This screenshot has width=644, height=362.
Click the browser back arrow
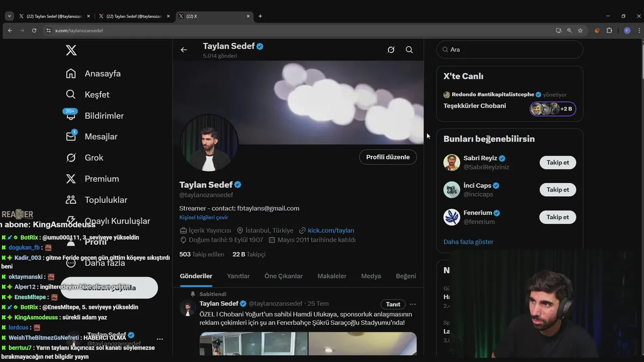click(x=10, y=31)
